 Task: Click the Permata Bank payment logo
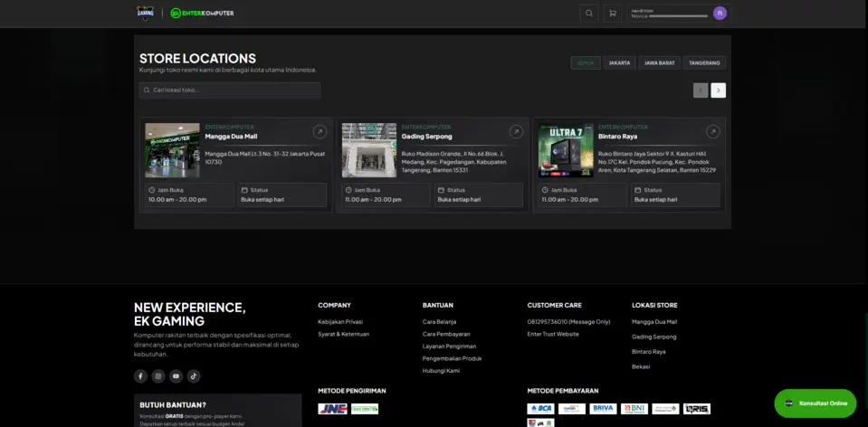[x=665, y=409]
